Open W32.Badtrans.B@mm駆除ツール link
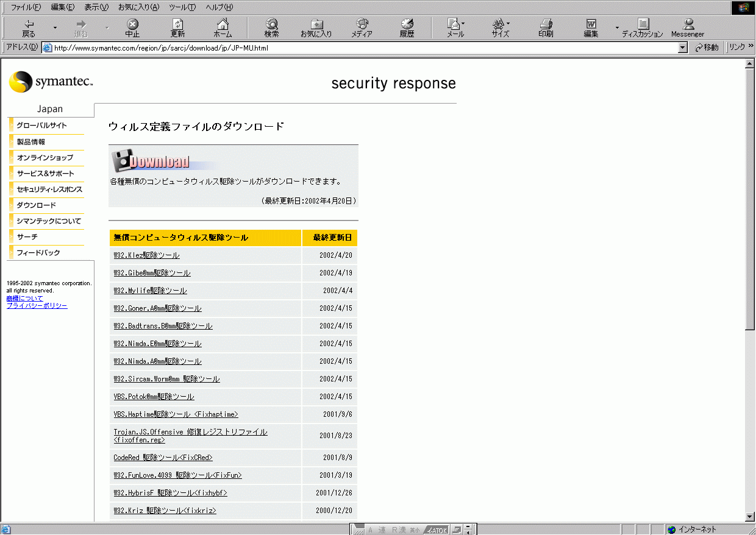This screenshot has height=535, width=756. click(163, 326)
